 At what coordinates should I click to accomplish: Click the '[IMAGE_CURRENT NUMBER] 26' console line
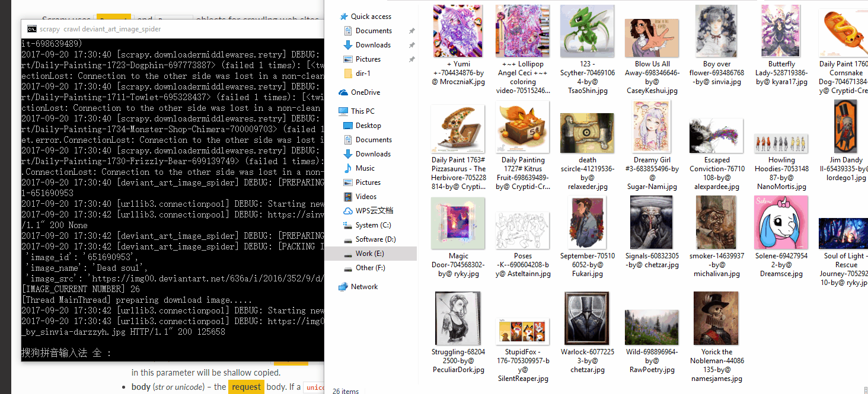point(81,289)
